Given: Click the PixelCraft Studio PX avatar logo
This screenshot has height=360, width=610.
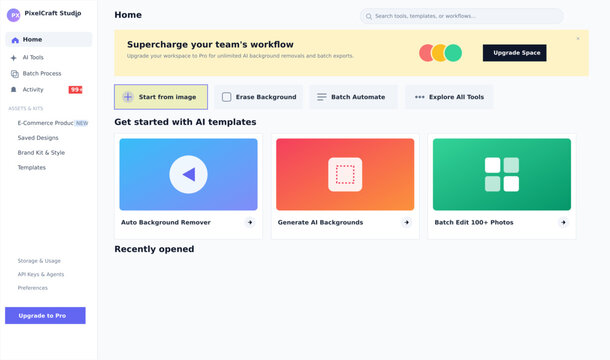Looking at the screenshot, I should 14,15.
